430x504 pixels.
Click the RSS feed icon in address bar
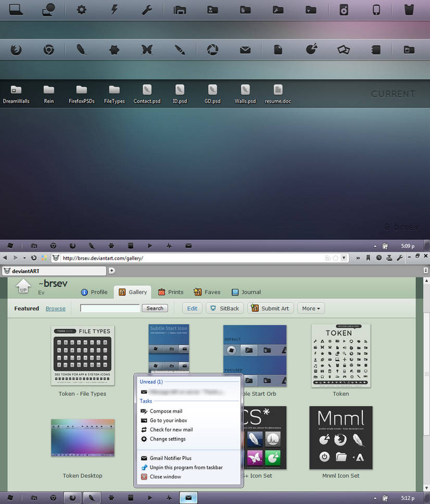coord(327,258)
